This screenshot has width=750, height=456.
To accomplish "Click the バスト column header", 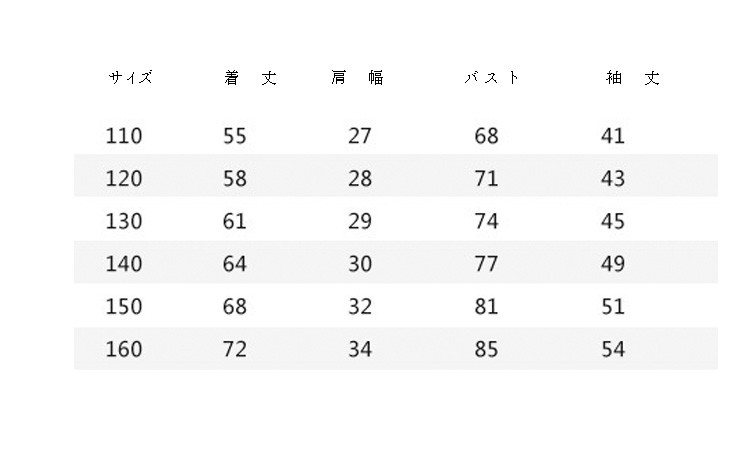I will point(491,78).
